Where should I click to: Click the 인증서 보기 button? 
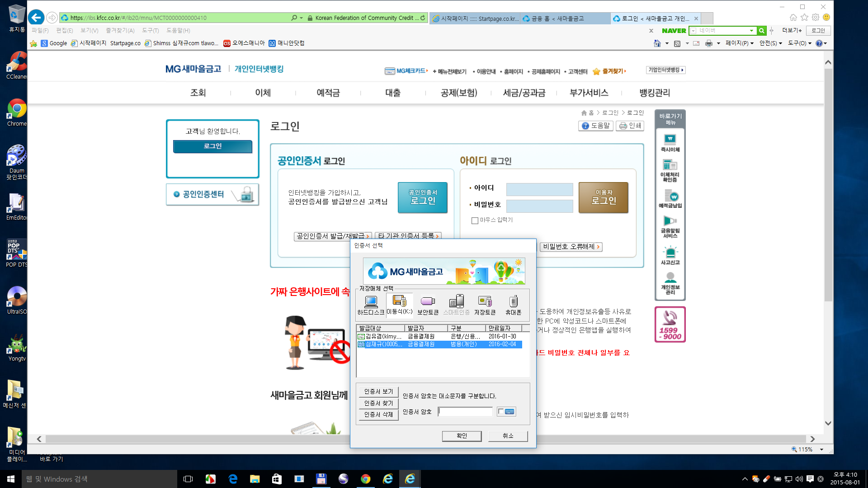point(378,391)
